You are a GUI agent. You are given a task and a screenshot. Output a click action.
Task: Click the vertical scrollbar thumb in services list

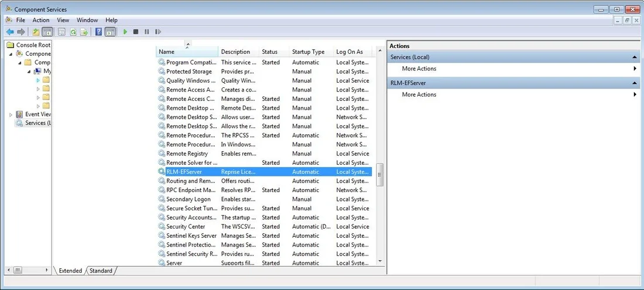tap(380, 175)
